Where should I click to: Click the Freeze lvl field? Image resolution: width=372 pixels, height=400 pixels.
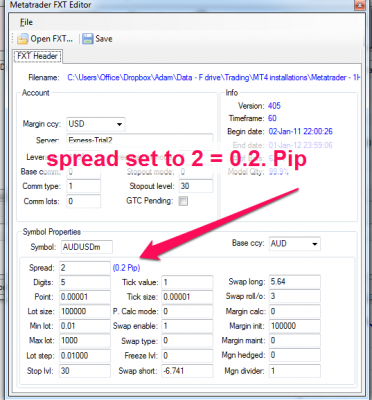coord(187,355)
